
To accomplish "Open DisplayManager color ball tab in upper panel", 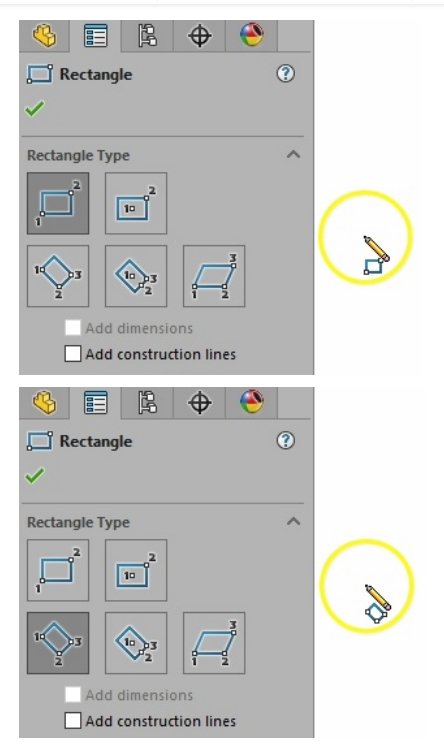I will 252,35.
